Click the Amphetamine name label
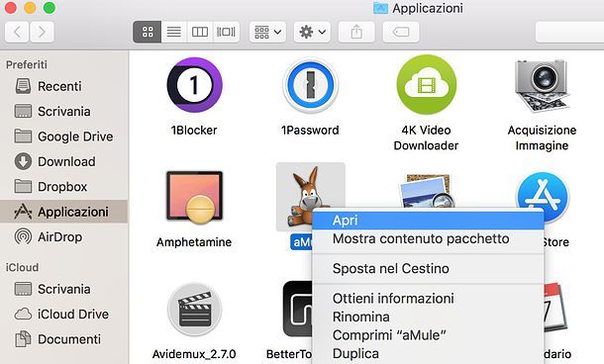 click(x=194, y=242)
